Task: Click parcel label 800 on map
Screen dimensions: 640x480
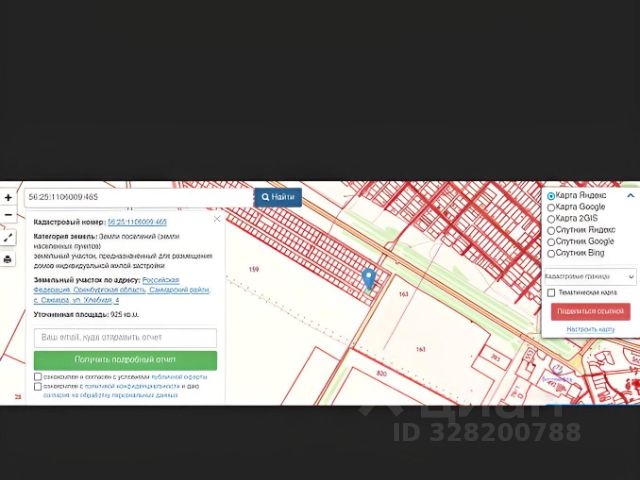Action: (381, 373)
